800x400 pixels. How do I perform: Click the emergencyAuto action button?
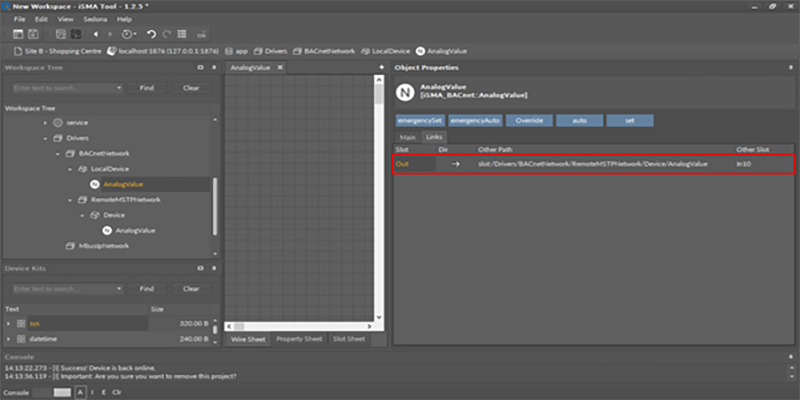tap(476, 121)
